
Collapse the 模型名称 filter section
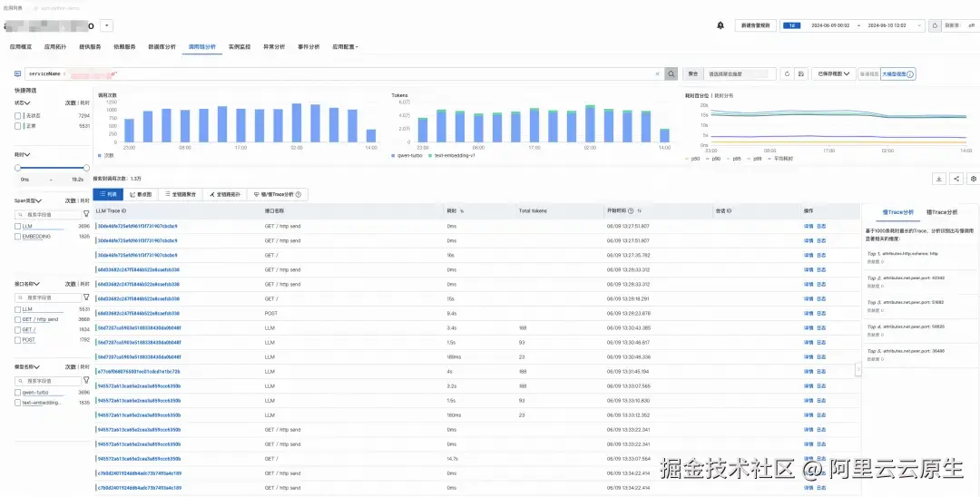pos(37,367)
